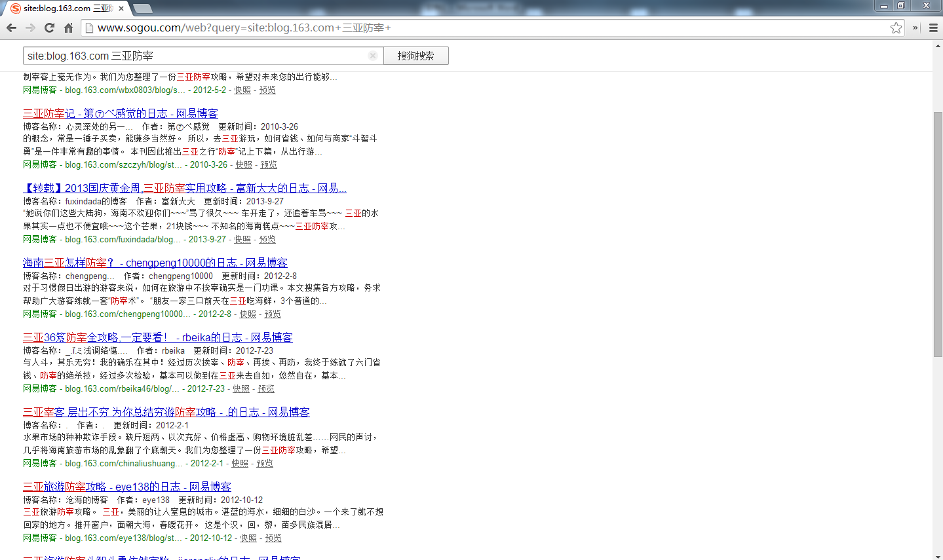Viewport: 943px width, 560px height.
Task: Click inside the Sogou search input field
Action: (x=197, y=56)
